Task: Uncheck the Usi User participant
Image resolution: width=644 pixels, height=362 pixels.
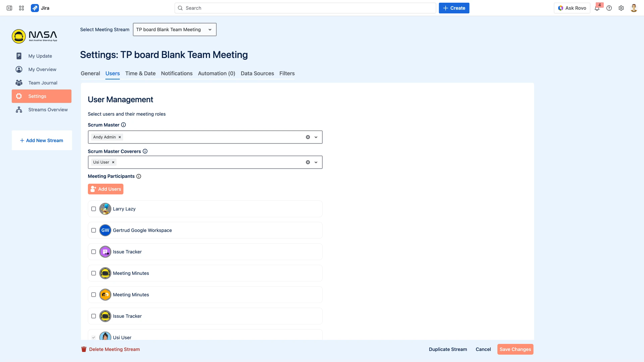Action: coord(94,337)
